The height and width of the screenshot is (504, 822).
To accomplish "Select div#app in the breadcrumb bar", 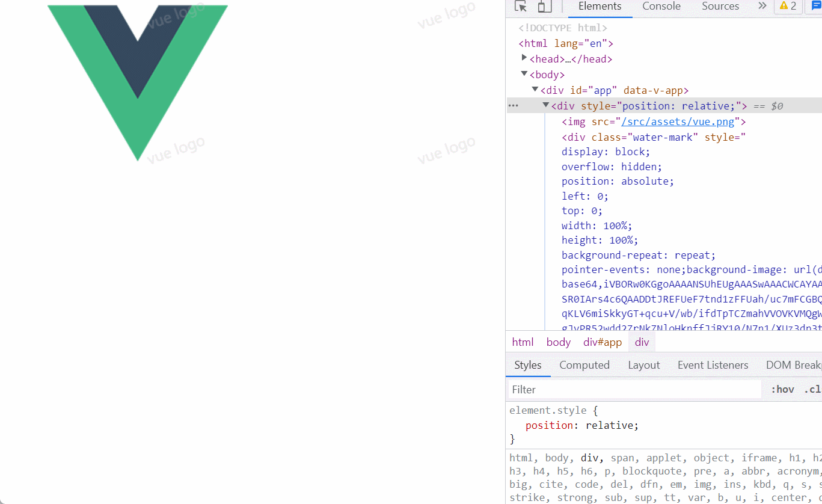I will [x=603, y=342].
